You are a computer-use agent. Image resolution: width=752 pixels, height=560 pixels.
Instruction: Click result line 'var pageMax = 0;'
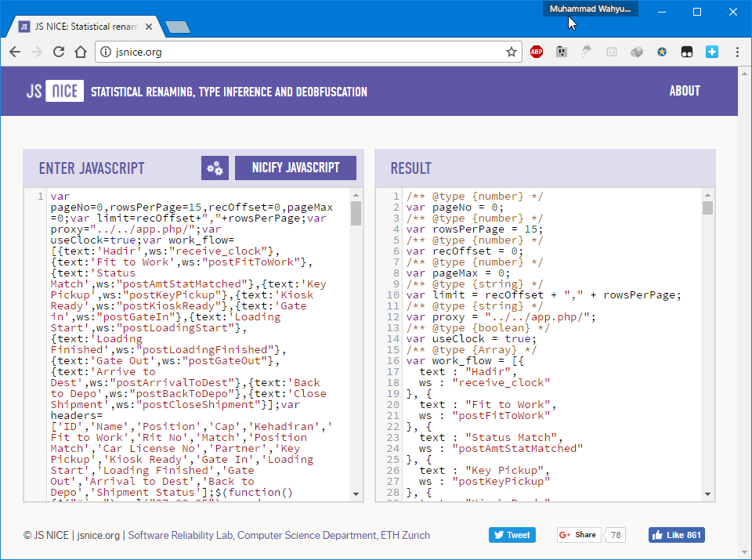coord(458,273)
